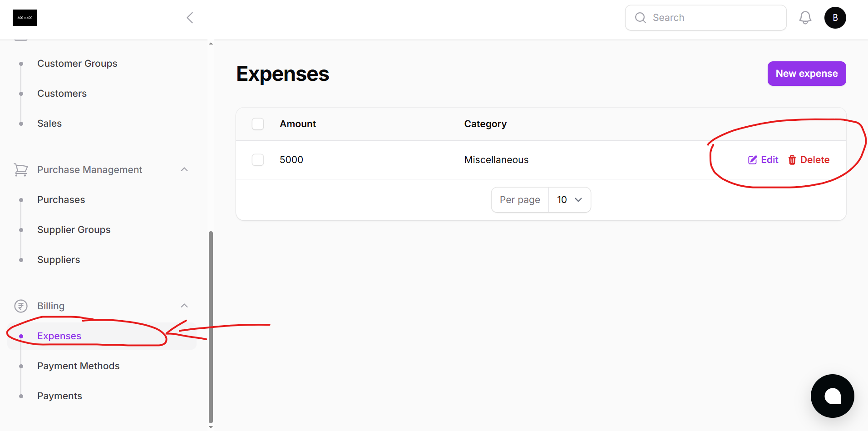Check the checkbox for the 5000 expense row
Image resolution: width=868 pixels, height=431 pixels.
click(x=257, y=159)
